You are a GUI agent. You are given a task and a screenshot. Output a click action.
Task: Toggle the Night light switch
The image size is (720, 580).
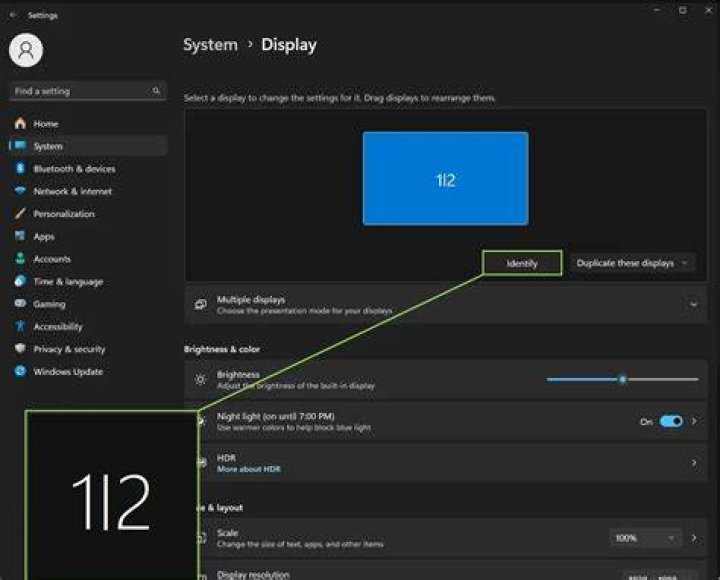(671, 421)
